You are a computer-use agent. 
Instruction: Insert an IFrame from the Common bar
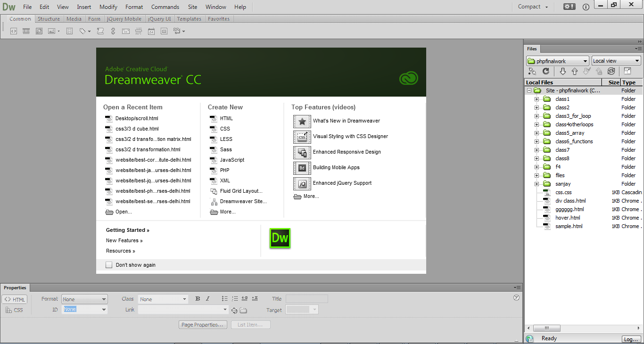click(164, 31)
